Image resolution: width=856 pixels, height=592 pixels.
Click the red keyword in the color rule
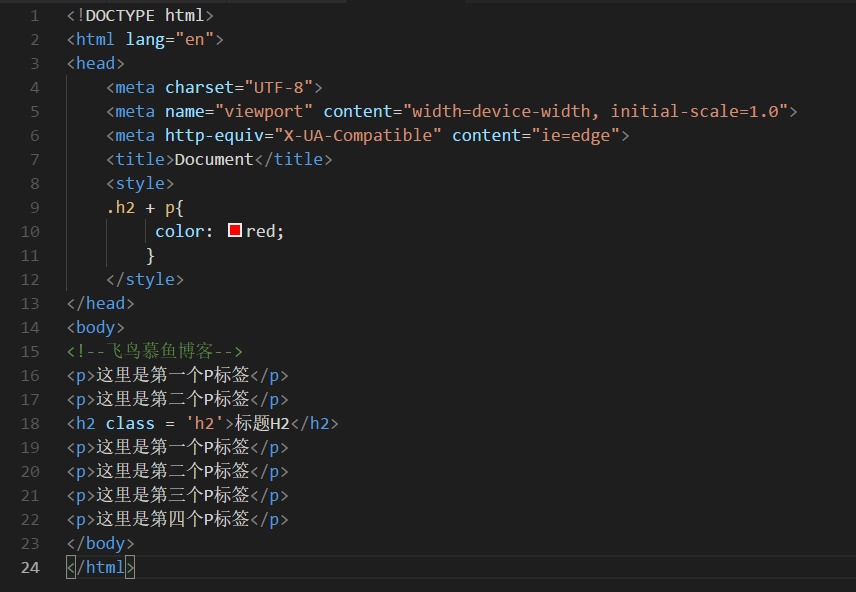point(262,231)
